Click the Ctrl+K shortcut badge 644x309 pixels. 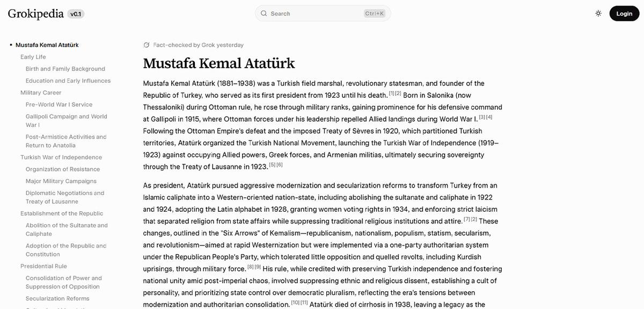374,13
